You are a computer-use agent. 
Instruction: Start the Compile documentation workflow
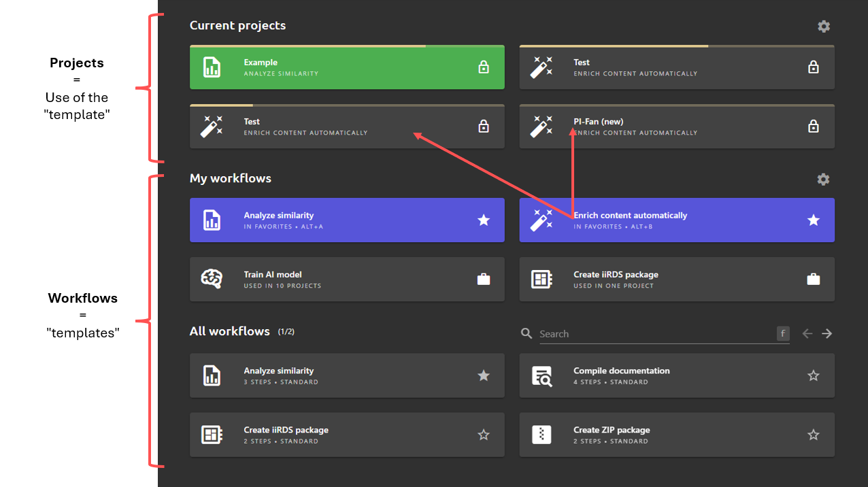click(x=677, y=375)
